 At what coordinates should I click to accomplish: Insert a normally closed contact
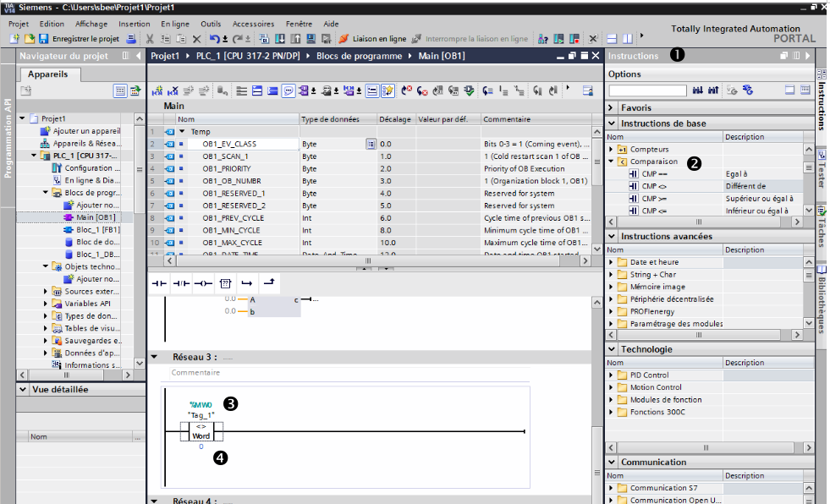coord(180,283)
